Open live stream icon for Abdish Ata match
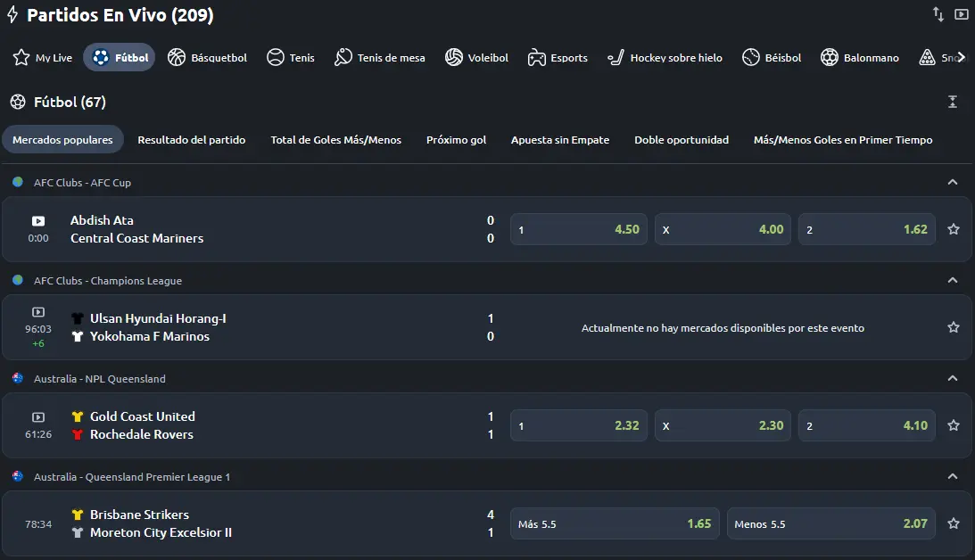Image resolution: width=975 pixels, height=560 pixels. [x=38, y=220]
